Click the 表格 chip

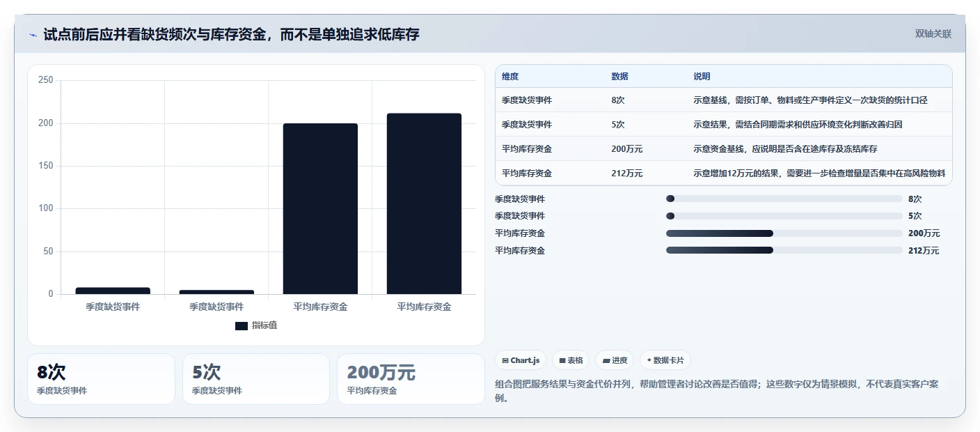pyautogui.click(x=571, y=360)
